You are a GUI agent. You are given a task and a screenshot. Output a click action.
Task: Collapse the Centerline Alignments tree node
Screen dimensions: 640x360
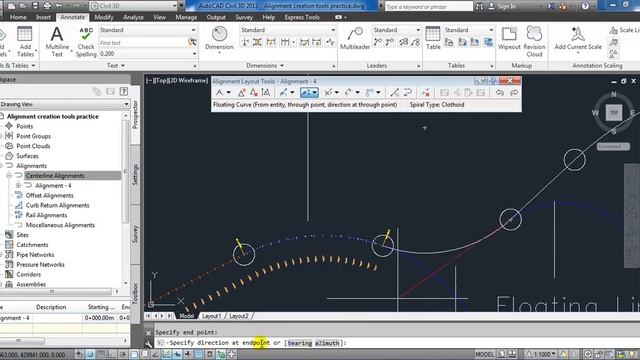tap(9, 176)
